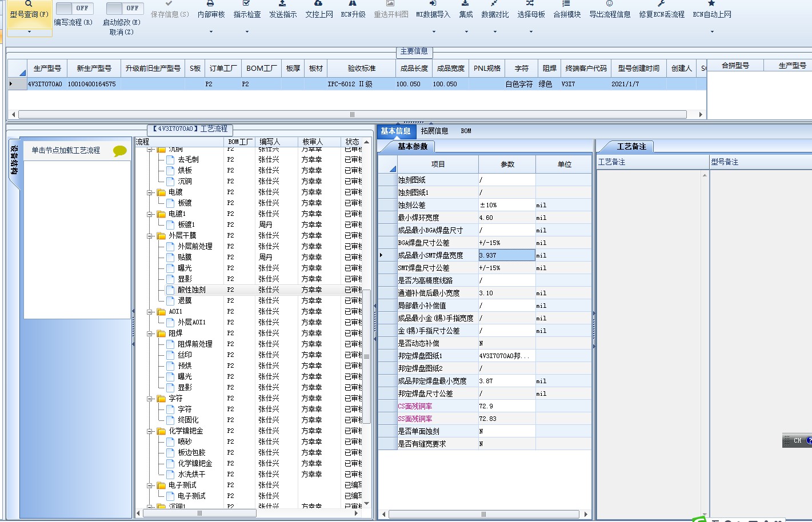The image size is (812, 522).
Task: Click the 合拼模块 list icon
Action: (566, 3)
